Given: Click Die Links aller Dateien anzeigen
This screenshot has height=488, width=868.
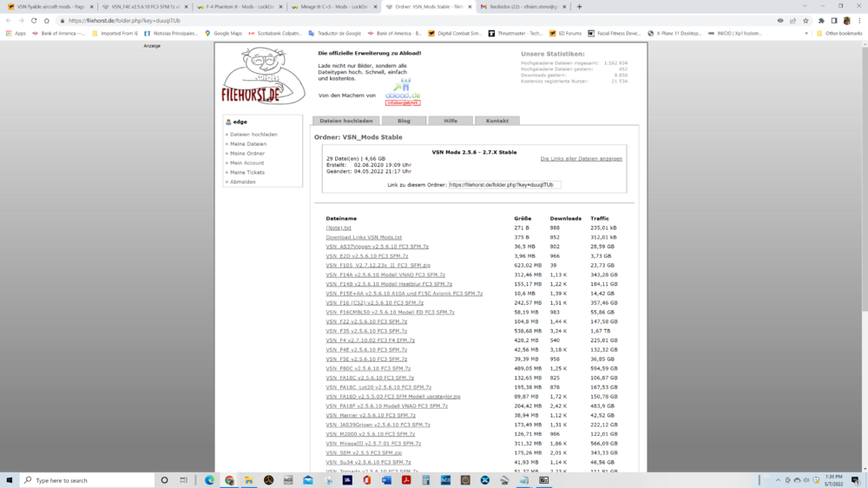Looking at the screenshot, I should click(x=582, y=159).
